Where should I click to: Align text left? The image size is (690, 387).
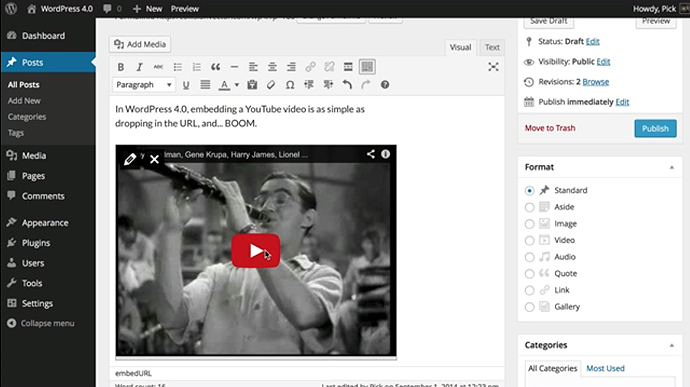(253, 67)
